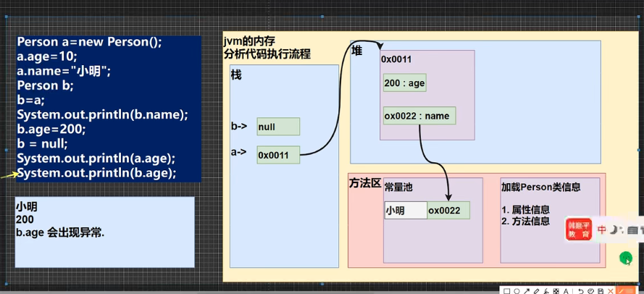Toggle the moon half-width mode icon
The image size is (644, 294).
[x=614, y=230]
